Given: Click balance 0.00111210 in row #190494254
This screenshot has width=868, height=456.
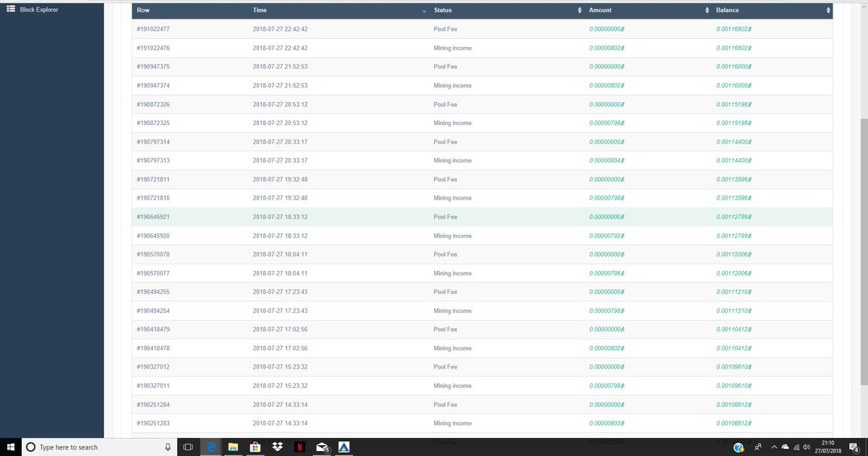Looking at the screenshot, I should pyautogui.click(x=734, y=311).
